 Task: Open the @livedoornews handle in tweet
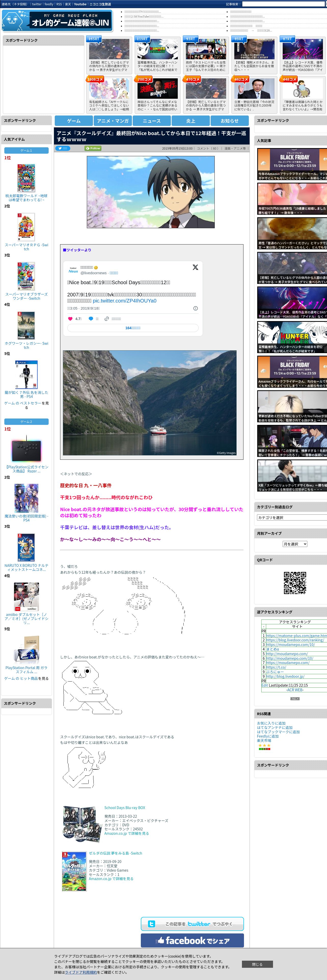[x=94, y=273]
